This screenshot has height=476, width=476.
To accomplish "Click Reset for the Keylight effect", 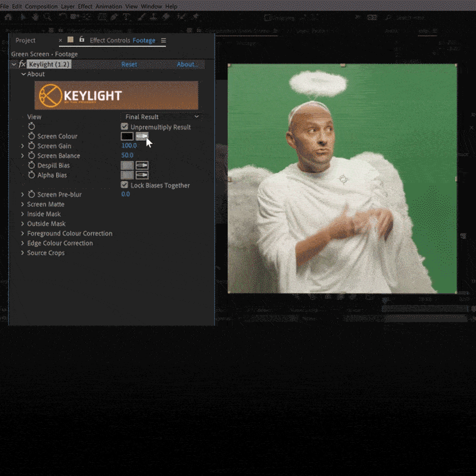I will tap(129, 64).
